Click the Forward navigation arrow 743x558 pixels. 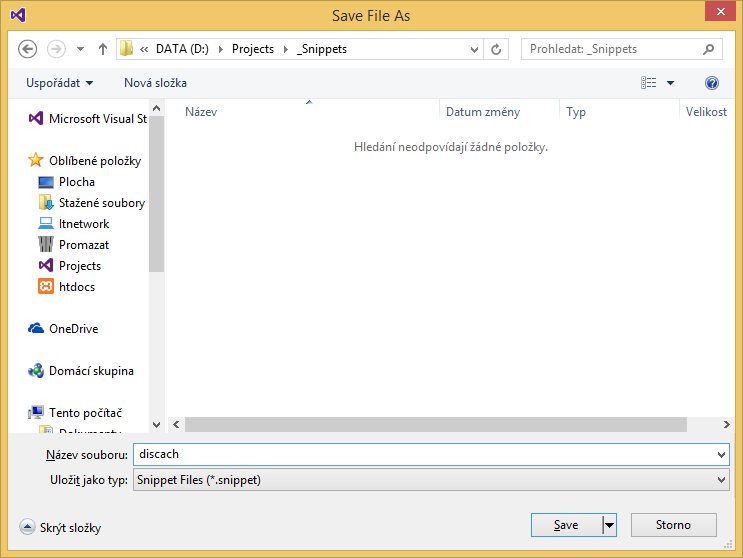tap(56, 49)
